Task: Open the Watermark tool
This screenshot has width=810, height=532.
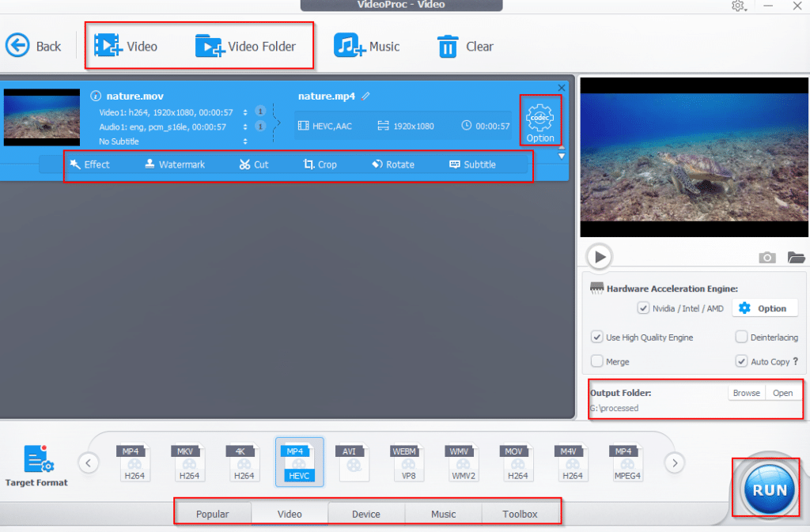Action: pyautogui.click(x=175, y=164)
